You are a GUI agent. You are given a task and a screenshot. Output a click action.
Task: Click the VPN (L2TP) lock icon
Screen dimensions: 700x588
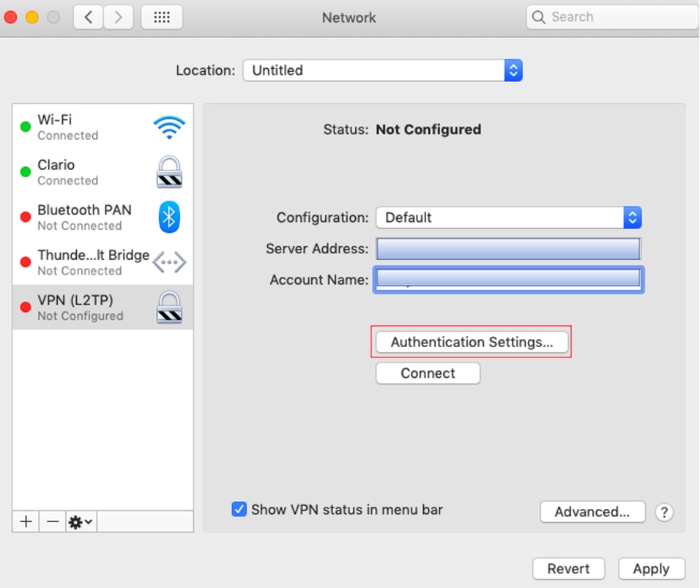169,307
